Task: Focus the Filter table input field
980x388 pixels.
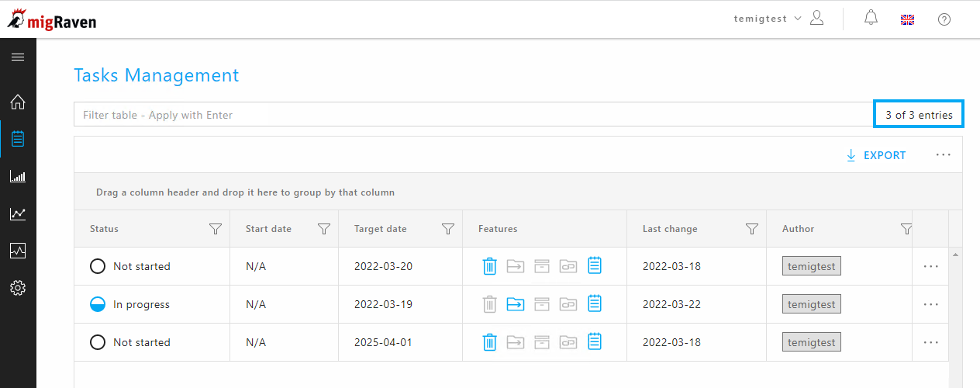Action: point(474,115)
